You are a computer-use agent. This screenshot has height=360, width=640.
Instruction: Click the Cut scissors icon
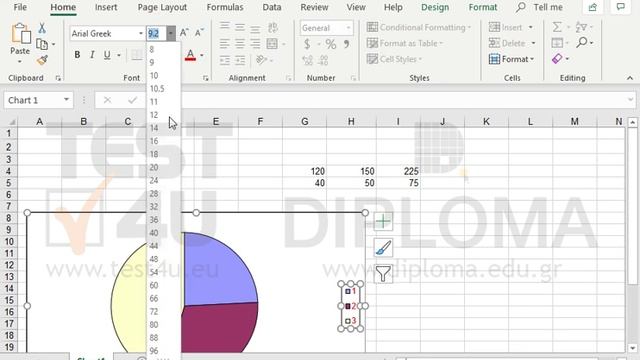coord(42,28)
